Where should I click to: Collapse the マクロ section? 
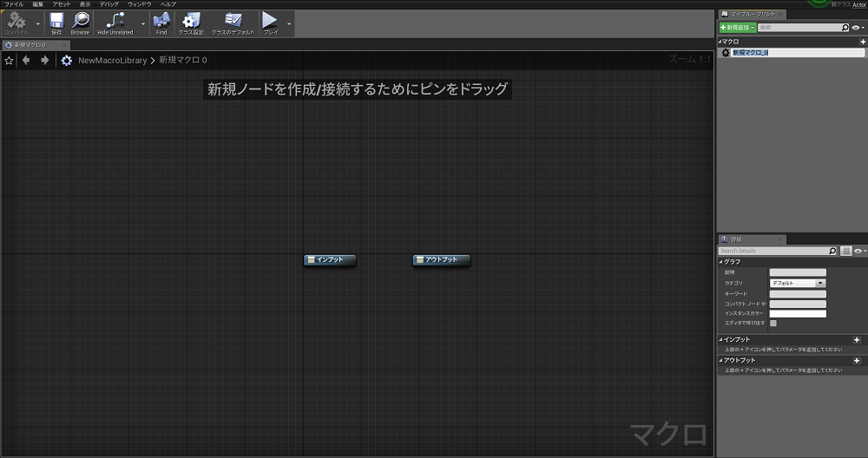coord(720,42)
